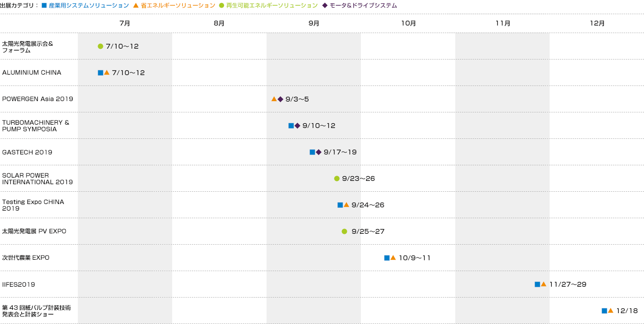Select the 次世代農業 EXPO row label

point(26,258)
